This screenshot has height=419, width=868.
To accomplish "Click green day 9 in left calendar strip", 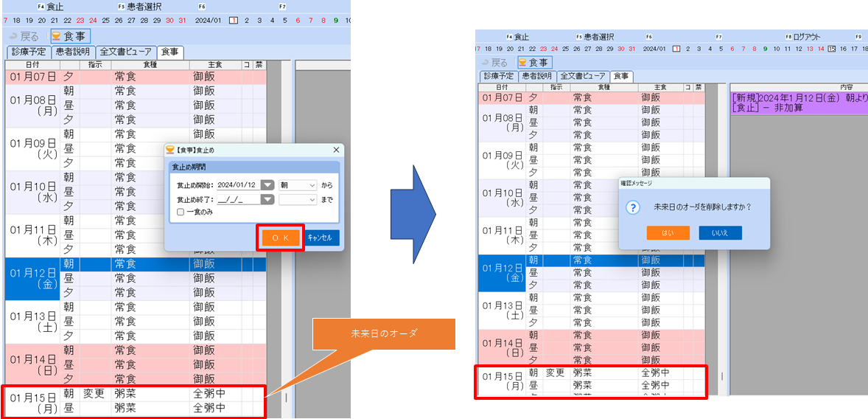I will point(336,21).
